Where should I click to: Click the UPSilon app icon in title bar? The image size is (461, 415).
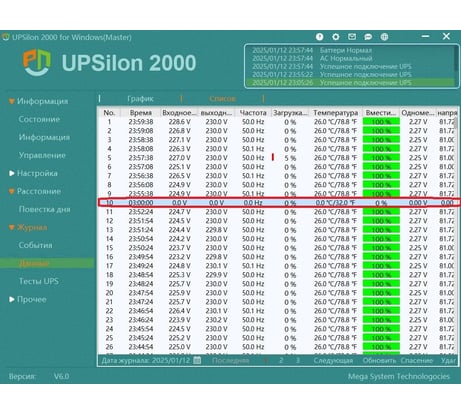pos(6,37)
